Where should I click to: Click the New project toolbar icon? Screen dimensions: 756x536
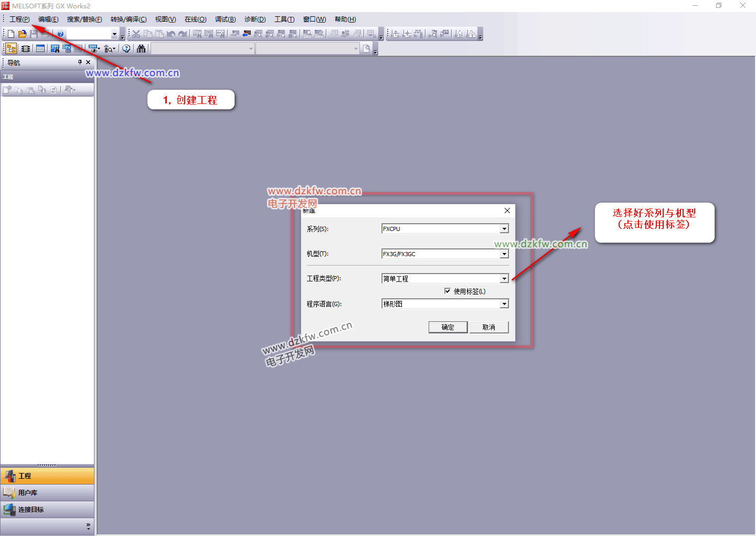[11, 34]
